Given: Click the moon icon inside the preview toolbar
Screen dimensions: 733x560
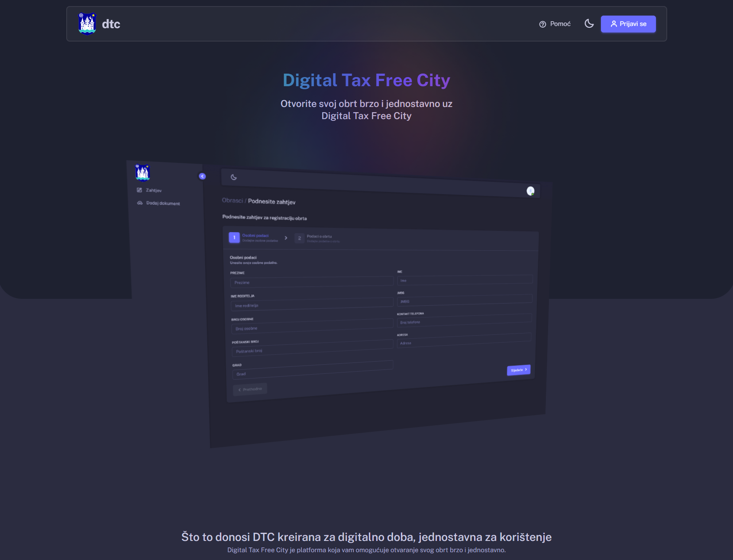Looking at the screenshot, I should point(234,177).
